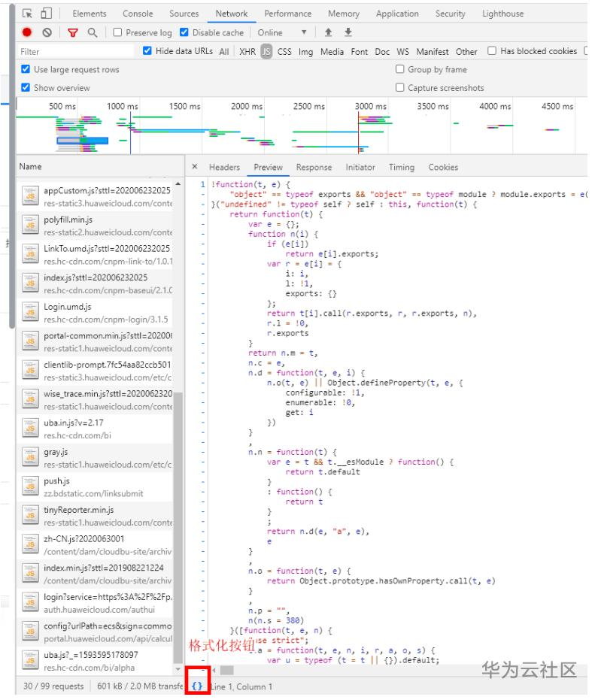Image resolution: width=592 pixels, height=700 pixels.
Task: Export HAR file with download arrow
Action: point(348,32)
